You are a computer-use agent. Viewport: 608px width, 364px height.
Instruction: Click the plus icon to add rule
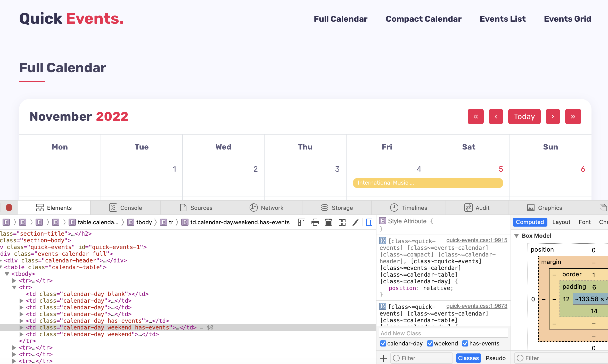383,358
